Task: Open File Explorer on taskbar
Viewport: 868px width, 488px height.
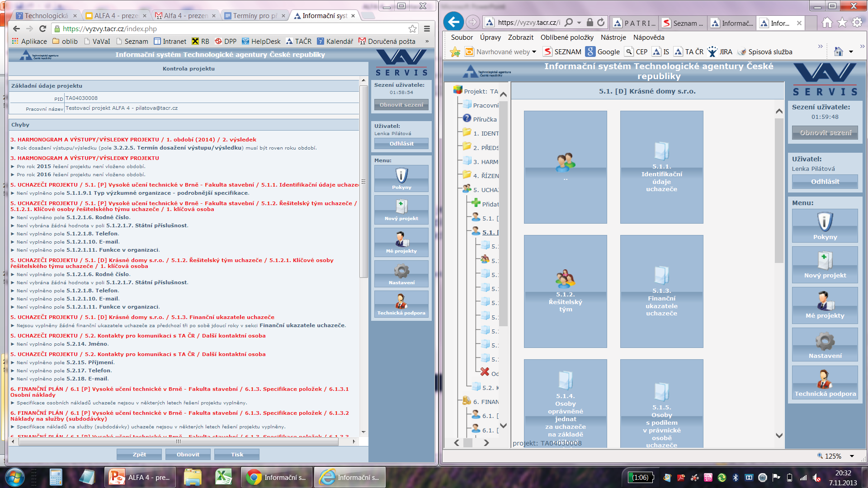Action: (x=193, y=477)
